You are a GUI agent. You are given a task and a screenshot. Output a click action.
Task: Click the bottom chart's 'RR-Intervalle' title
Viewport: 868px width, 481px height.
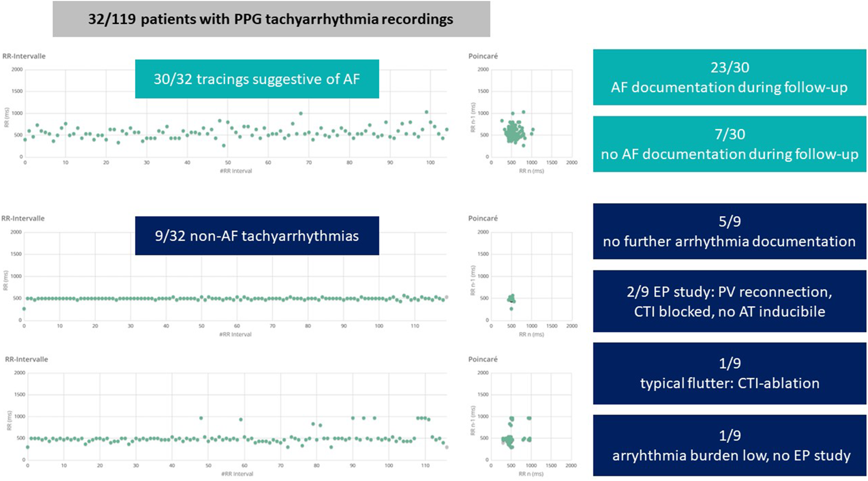click(26, 359)
